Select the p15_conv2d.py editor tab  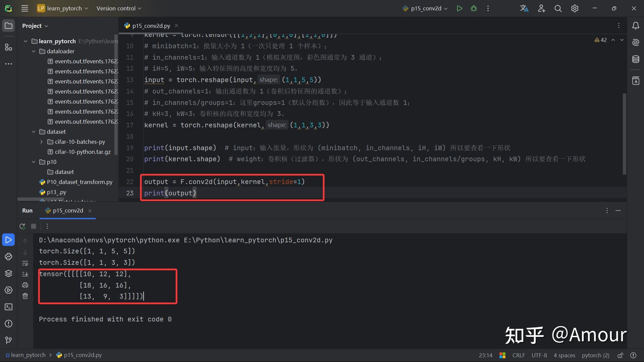coord(151,26)
